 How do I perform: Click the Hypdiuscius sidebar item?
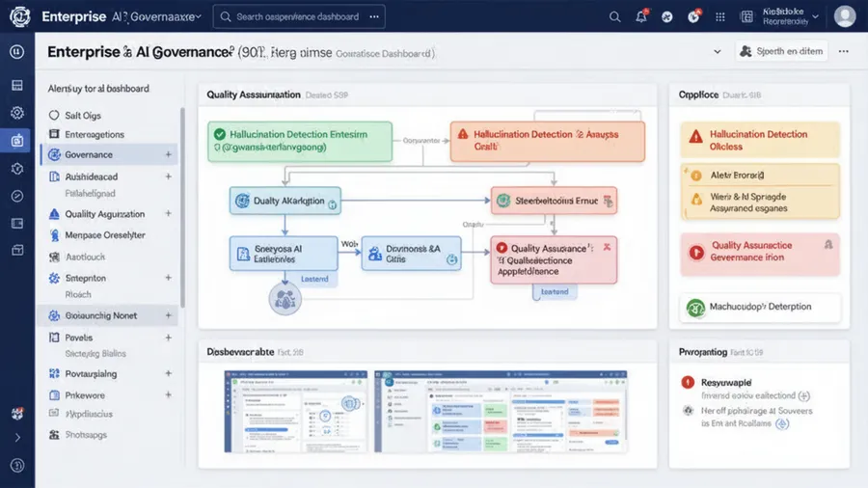(81, 414)
